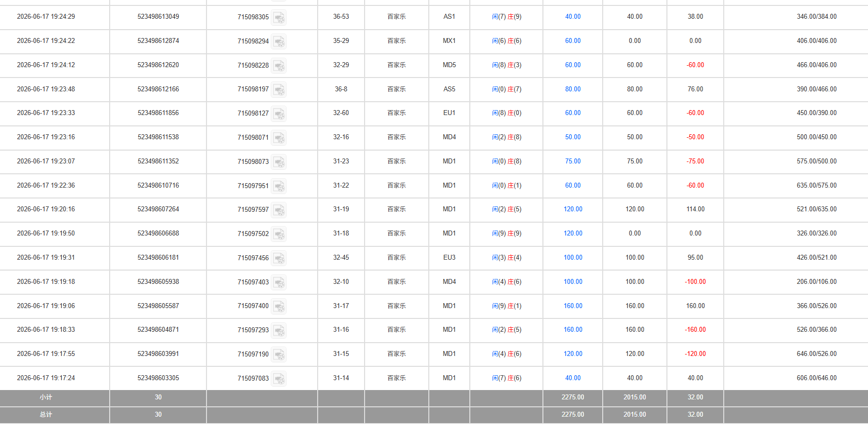Viewport: 868px width, 432px height.
Task: Open bet amount 80.00 link for order 523498612166
Action: tap(573, 89)
